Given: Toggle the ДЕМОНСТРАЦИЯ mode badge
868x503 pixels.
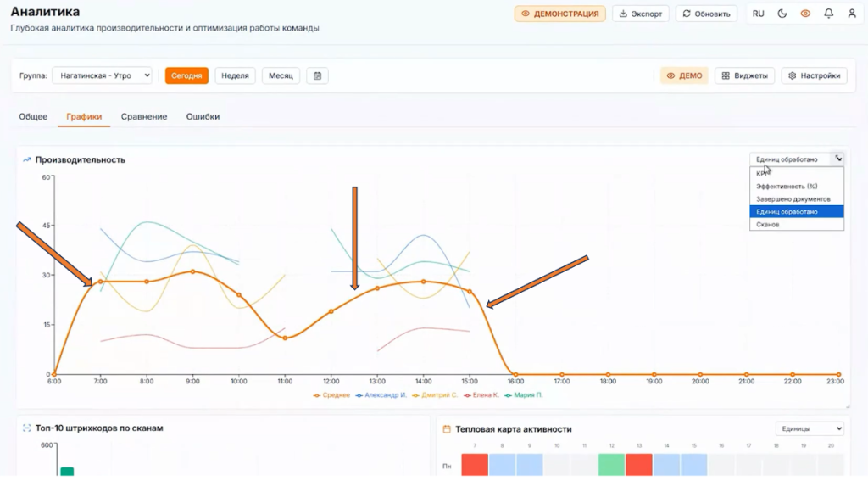Looking at the screenshot, I should pyautogui.click(x=559, y=14).
